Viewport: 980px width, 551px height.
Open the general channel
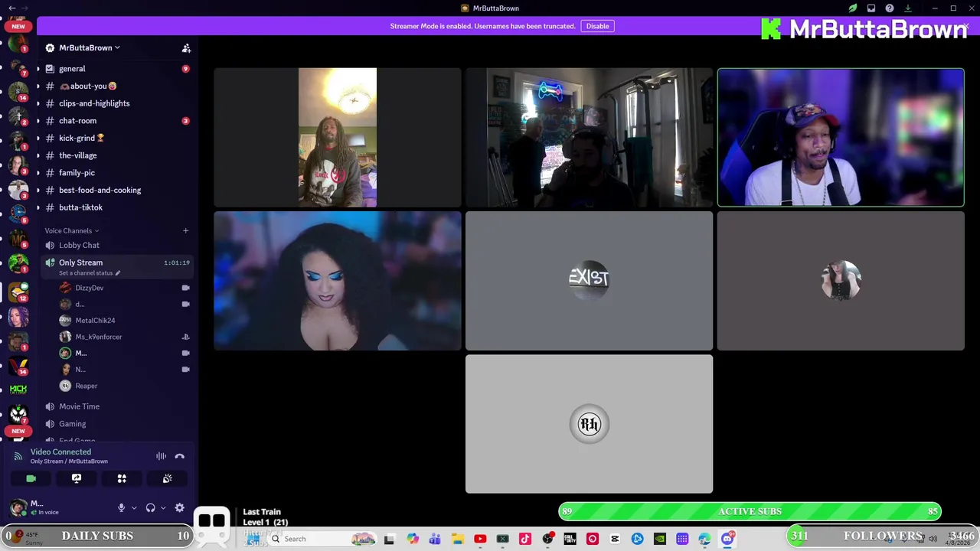click(115, 69)
